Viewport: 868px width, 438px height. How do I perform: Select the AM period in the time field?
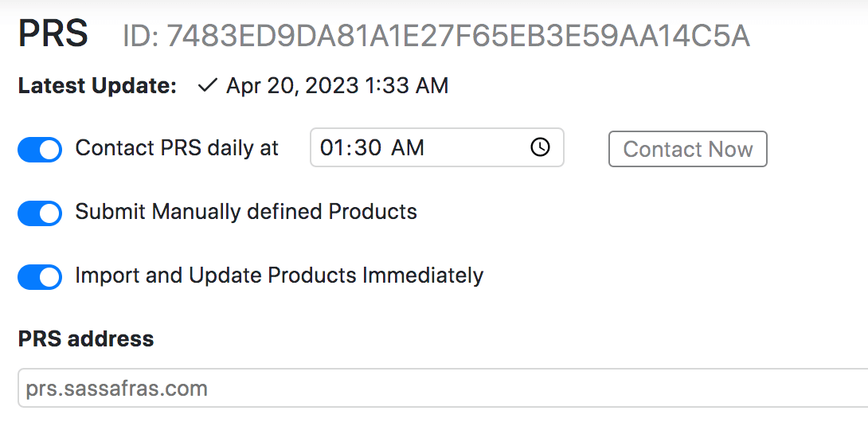[x=408, y=147]
